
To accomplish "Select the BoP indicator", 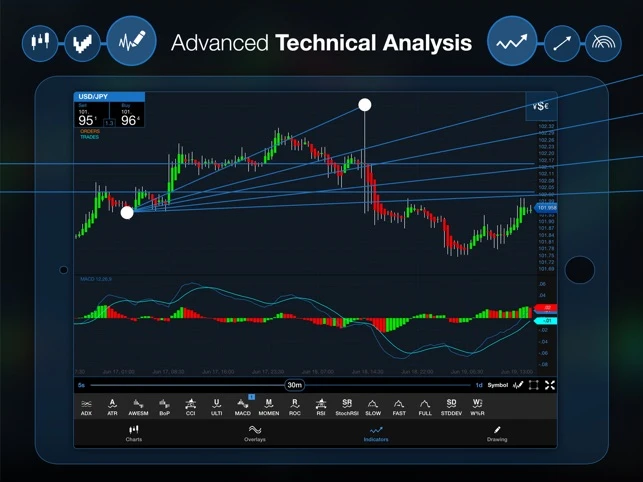I will coord(164,407).
